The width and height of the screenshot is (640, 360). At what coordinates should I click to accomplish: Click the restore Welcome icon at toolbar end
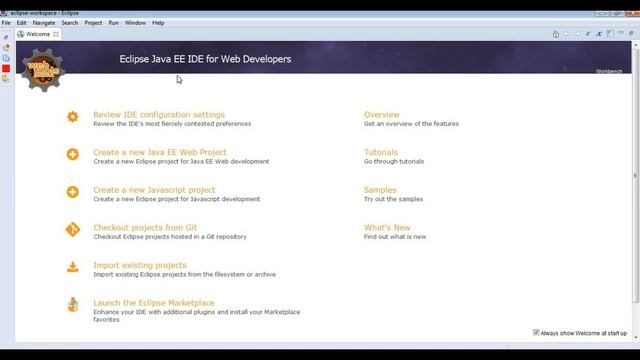click(631, 33)
